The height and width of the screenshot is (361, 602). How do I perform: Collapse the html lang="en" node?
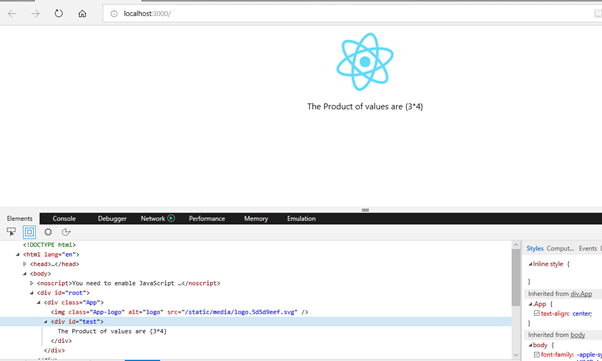[x=18, y=254]
